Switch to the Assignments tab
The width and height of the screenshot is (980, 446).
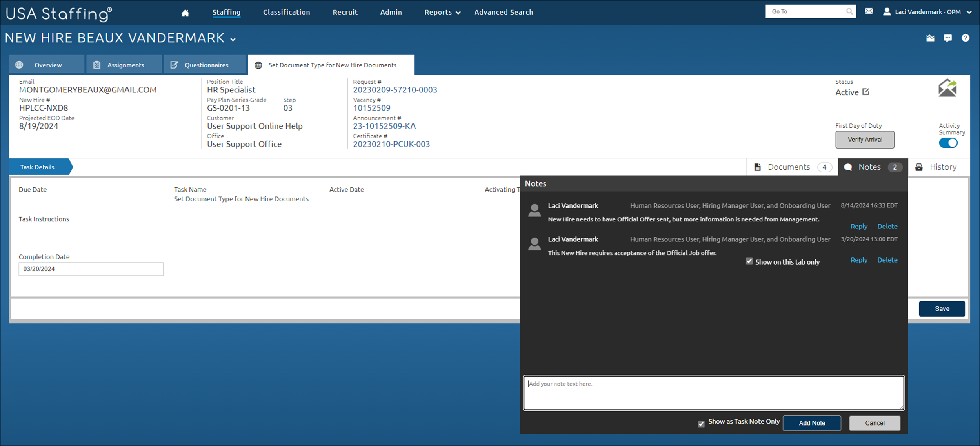coord(125,65)
